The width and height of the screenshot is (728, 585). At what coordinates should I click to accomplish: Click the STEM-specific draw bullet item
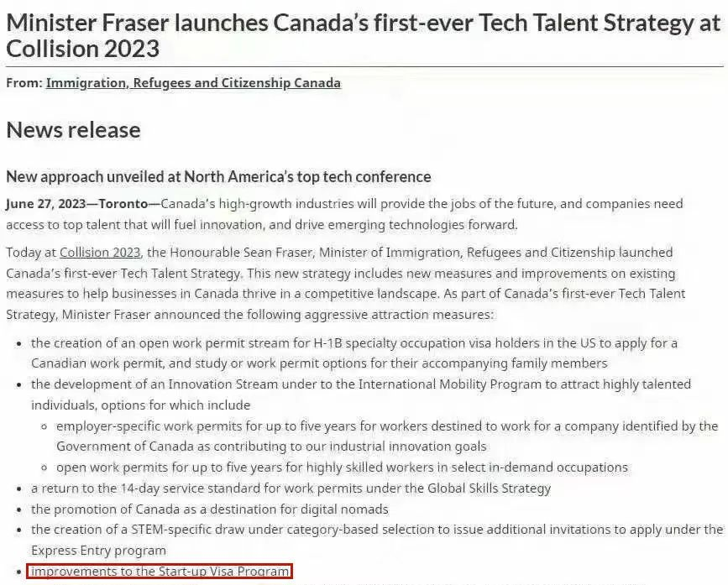coord(377,540)
